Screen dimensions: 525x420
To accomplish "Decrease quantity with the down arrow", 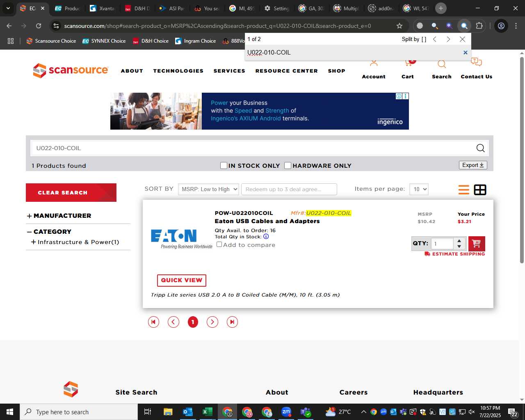I will [459, 247].
